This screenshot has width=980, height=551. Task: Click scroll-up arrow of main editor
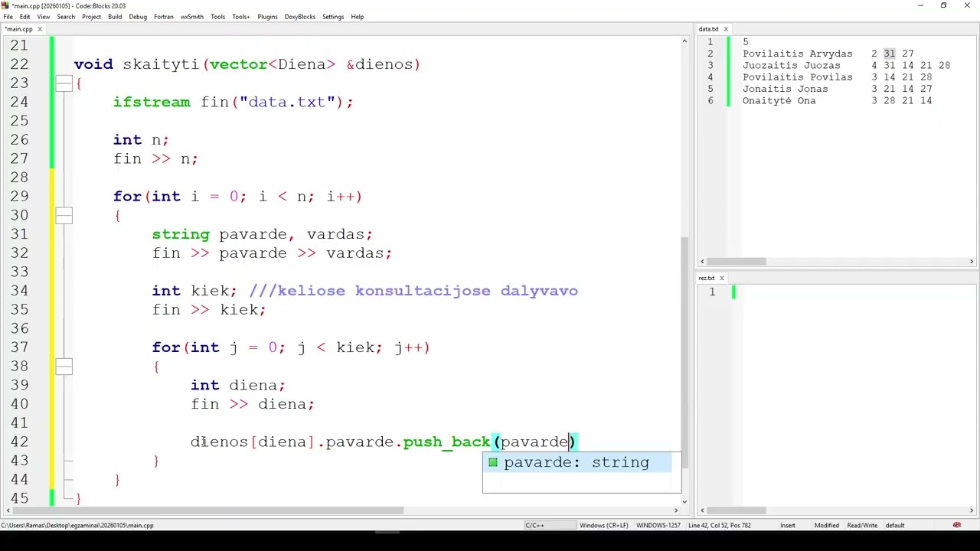(x=684, y=41)
